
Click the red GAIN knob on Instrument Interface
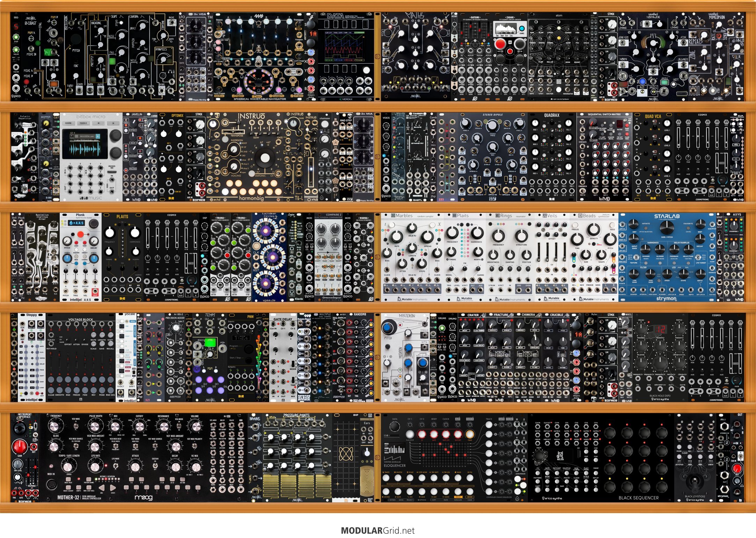pos(19,446)
